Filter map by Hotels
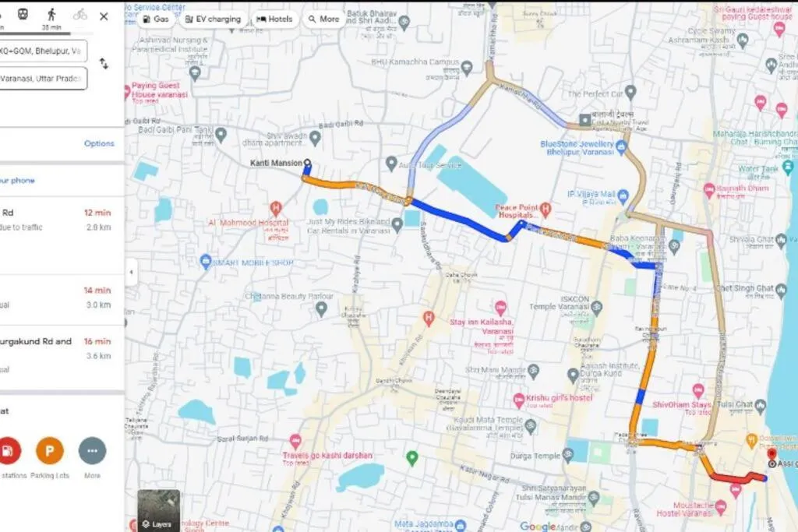The image size is (798, 532). pos(274,19)
